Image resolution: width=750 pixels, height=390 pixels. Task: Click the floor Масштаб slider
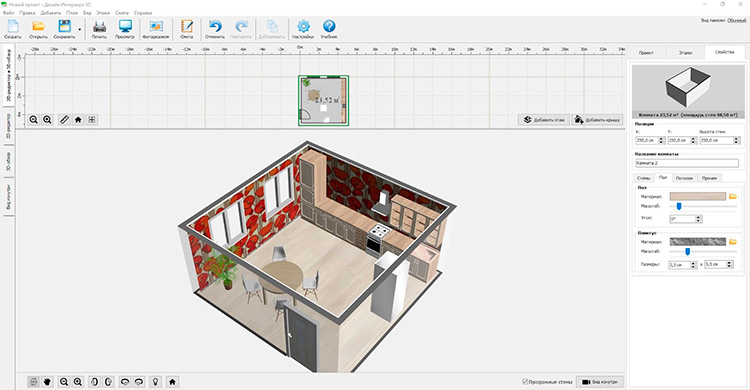[702, 206]
